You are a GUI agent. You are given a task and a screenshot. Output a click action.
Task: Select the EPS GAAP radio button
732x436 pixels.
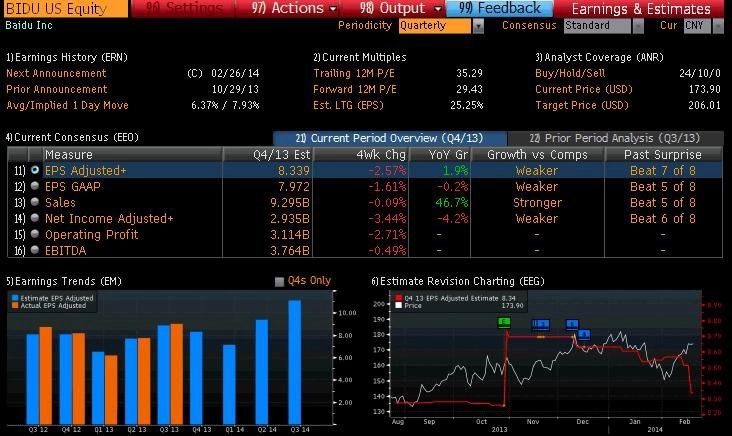(x=35, y=186)
